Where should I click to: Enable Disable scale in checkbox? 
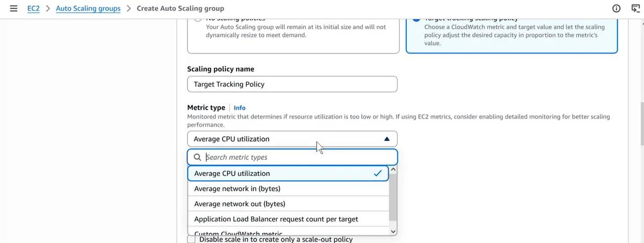(x=192, y=240)
